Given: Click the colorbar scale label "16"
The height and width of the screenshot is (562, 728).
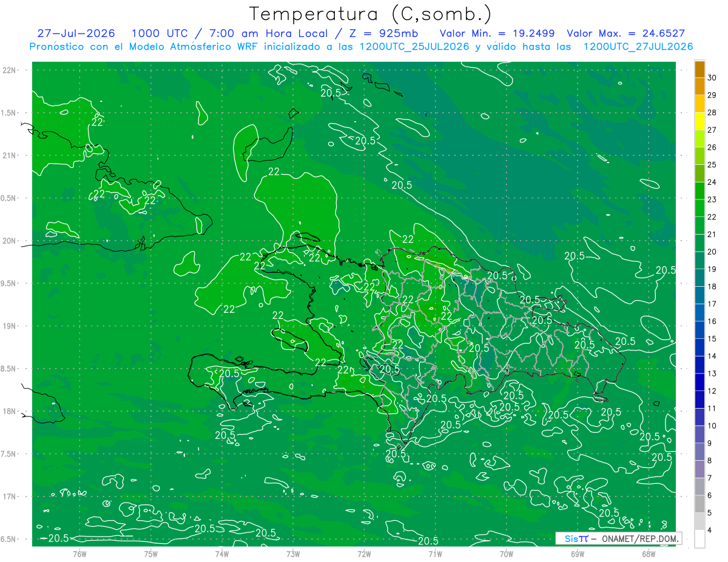Looking at the screenshot, I should coord(712,321).
